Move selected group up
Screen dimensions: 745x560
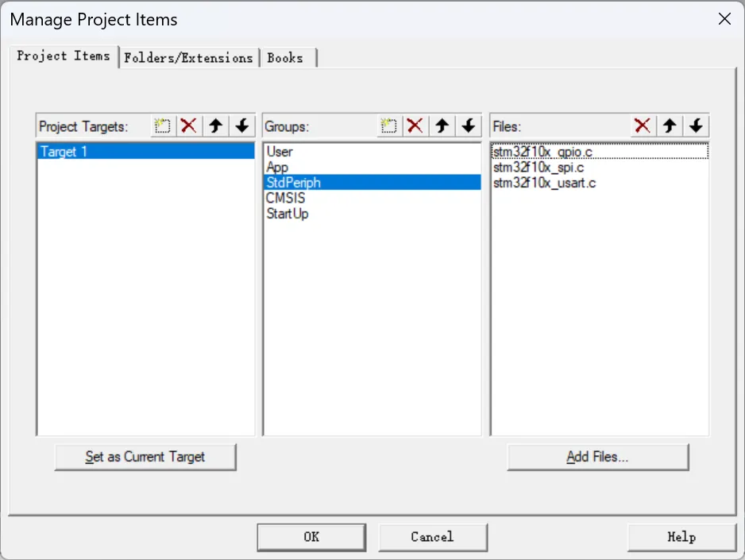click(x=442, y=126)
